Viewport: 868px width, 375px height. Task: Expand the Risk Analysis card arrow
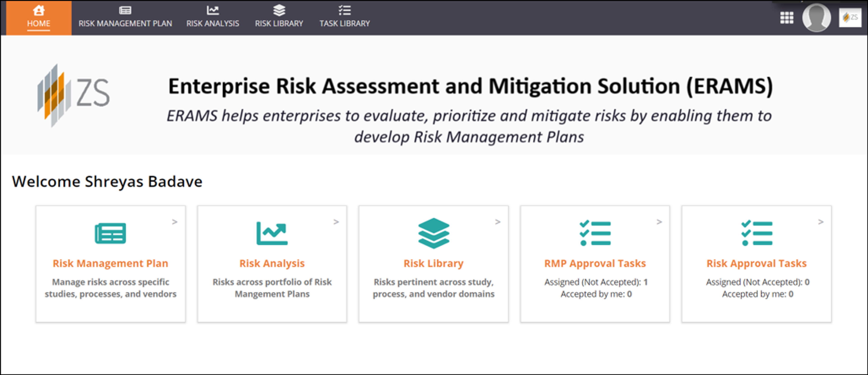click(336, 222)
